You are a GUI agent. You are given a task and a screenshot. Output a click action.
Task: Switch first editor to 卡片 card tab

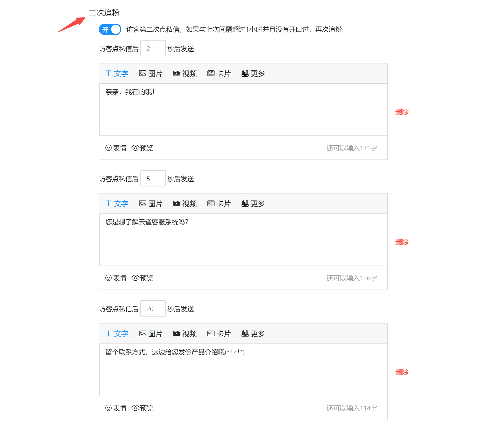(x=219, y=74)
